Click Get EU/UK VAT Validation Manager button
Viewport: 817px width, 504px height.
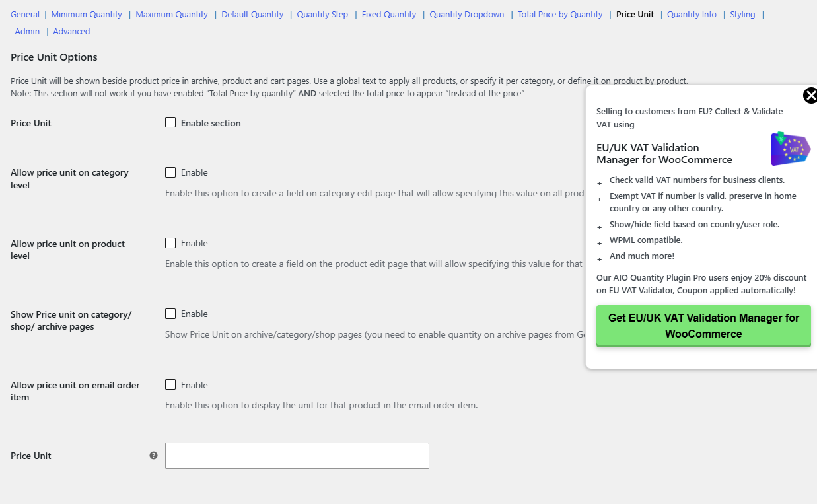click(703, 326)
